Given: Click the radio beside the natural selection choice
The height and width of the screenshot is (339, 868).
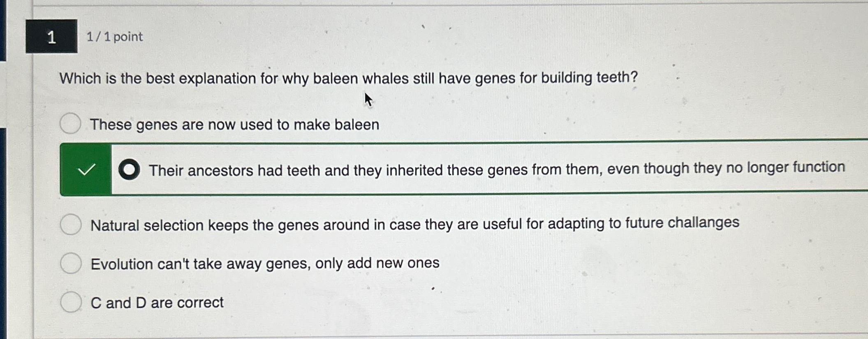Looking at the screenshot, I should point(71,223).
